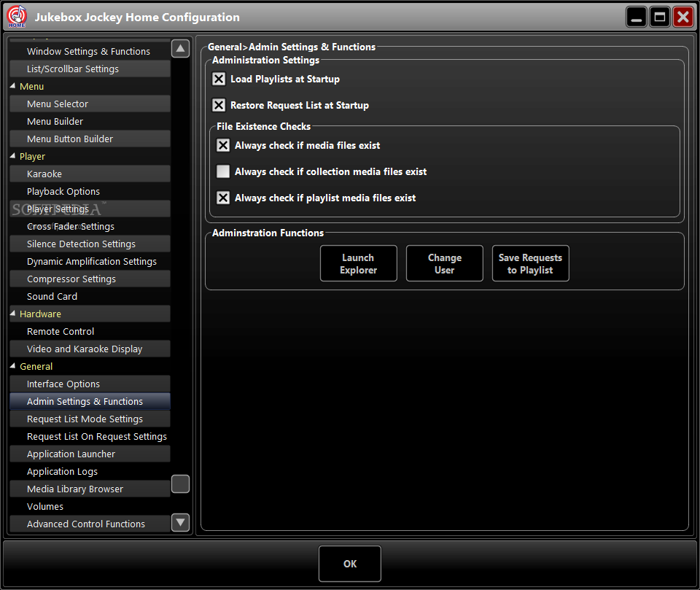Close the configuration window
This screenshot has height=590, width=700.
[x=682, y=17]
